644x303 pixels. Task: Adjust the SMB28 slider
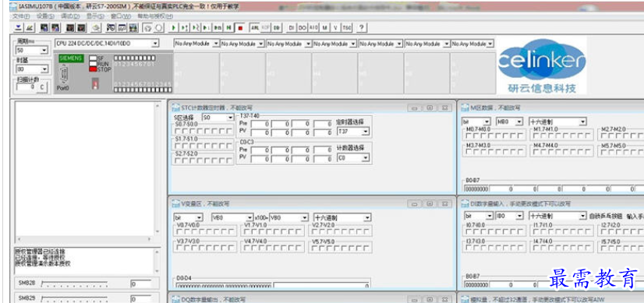[74, 284]
